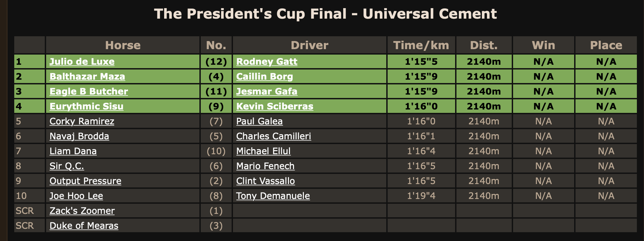Open the Liam Dana horse link
The height and width of the screenshot is (241, 644).
[73, 151]
